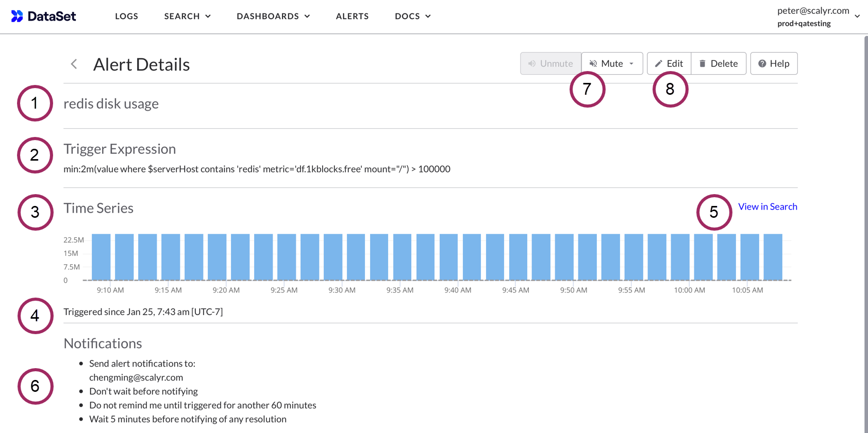The image size is (868, 433).
Task: Click the last bar in the time series chart
Action: (773, 257)
